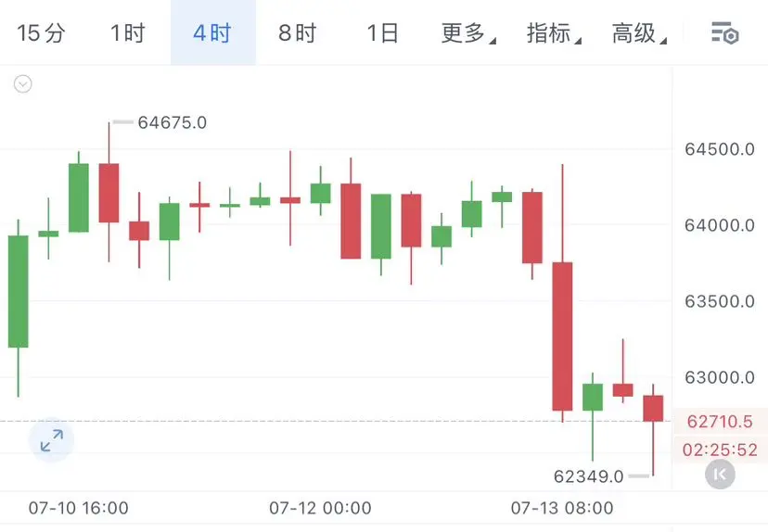Open the chart settings icon
Image resolution: width=768 pixels, height=532 pixels.
point(725,33)
